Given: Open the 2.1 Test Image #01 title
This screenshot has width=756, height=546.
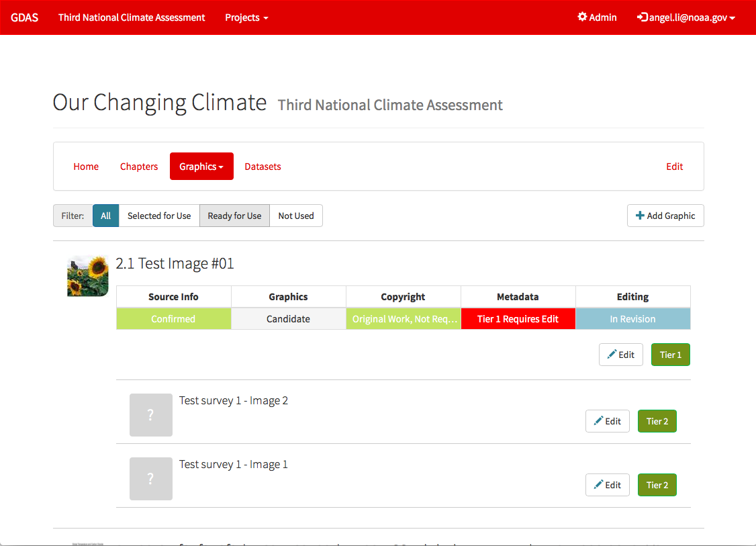Looking at the screenshot, I should pyautogui.click(x=175, y=263).
